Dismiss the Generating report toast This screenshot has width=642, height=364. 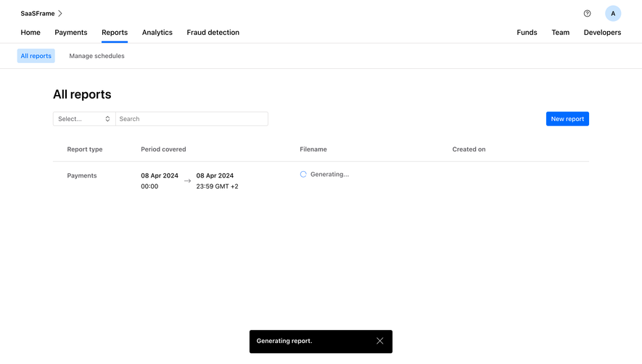pos(380,341)
